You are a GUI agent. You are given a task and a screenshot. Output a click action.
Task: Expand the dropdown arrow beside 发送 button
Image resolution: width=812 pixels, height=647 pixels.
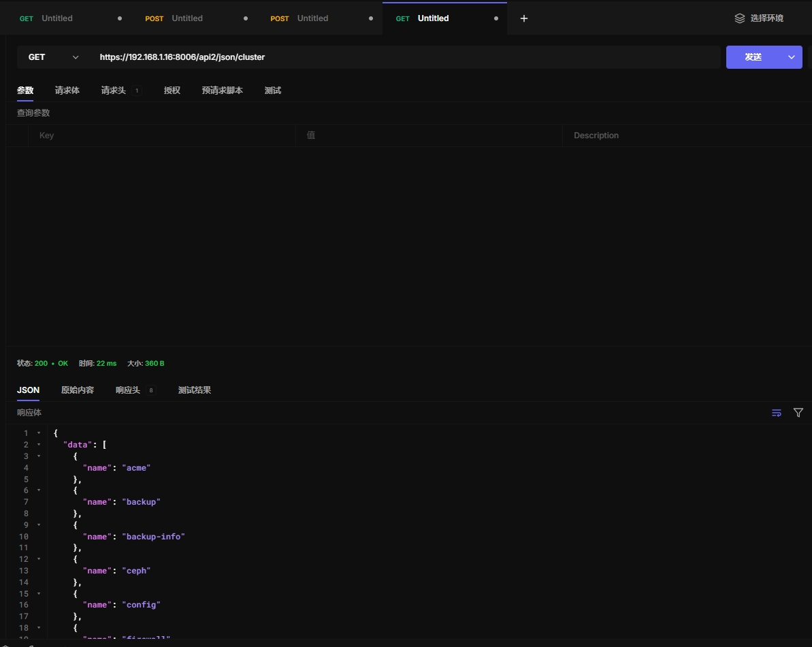tap(792, 57)
